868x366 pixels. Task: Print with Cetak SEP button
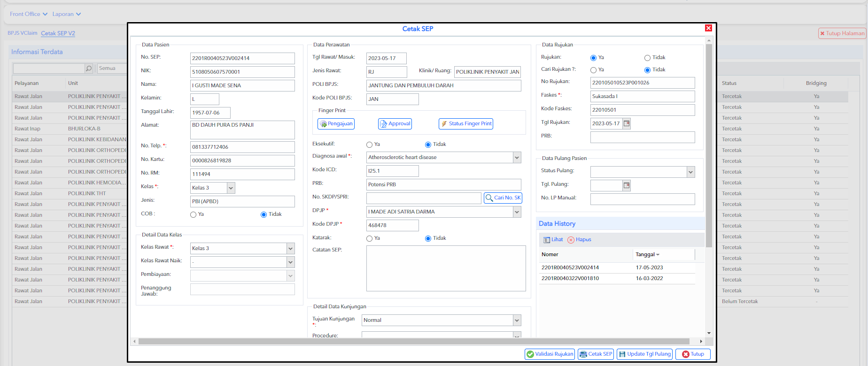[596, 354]
